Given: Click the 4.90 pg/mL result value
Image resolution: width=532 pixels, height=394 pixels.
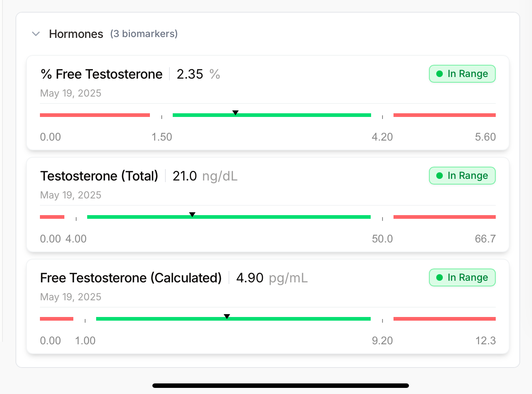Looking at the screenshot, I should [x=250, y=278].
